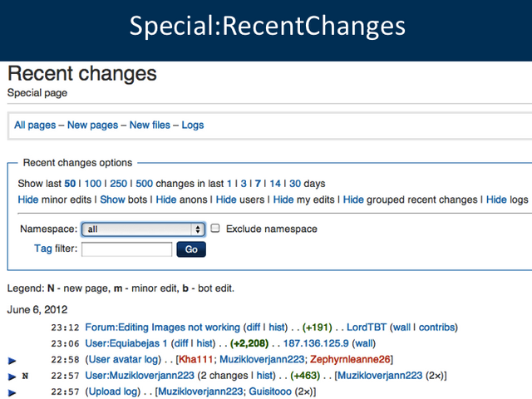Open All pages link
The width and height of the screenshot is (532, 399).
pos(35,126)
